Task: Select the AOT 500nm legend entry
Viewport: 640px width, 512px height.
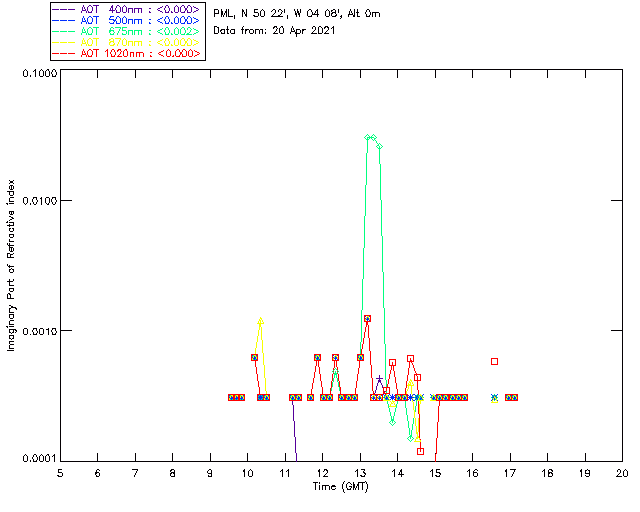Action: (127, 20)
